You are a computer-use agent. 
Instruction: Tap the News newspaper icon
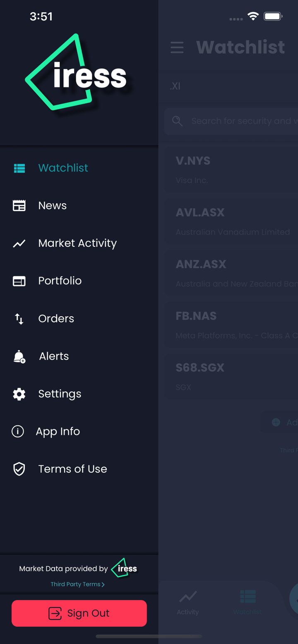click(19, 205)
